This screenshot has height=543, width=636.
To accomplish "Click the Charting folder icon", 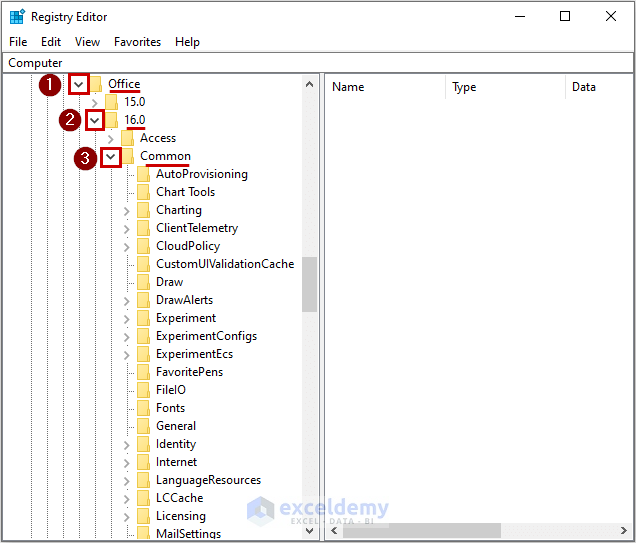I will point(143,210).
